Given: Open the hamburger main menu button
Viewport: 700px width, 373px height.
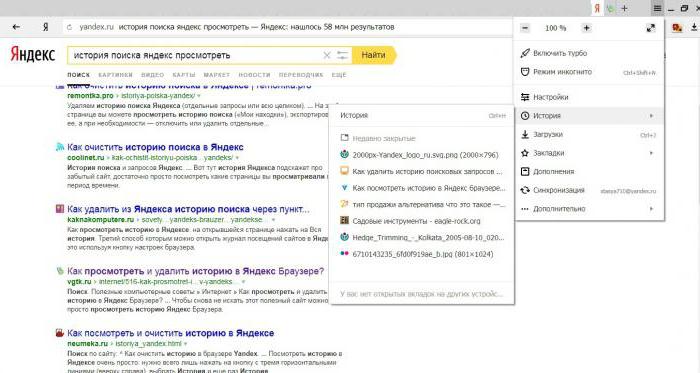Looking at the screenshot, I should (x=657, y=8).
